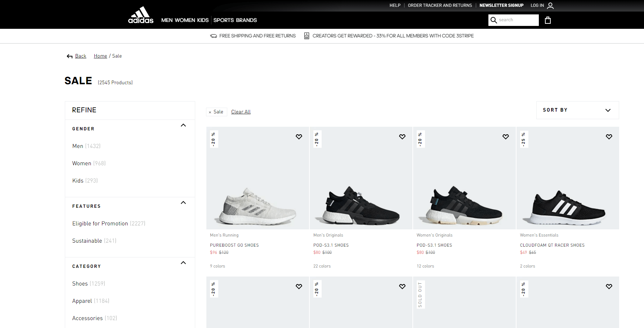
Task: Click Creators Get Rewarded promo text
Action: [393, 36]
